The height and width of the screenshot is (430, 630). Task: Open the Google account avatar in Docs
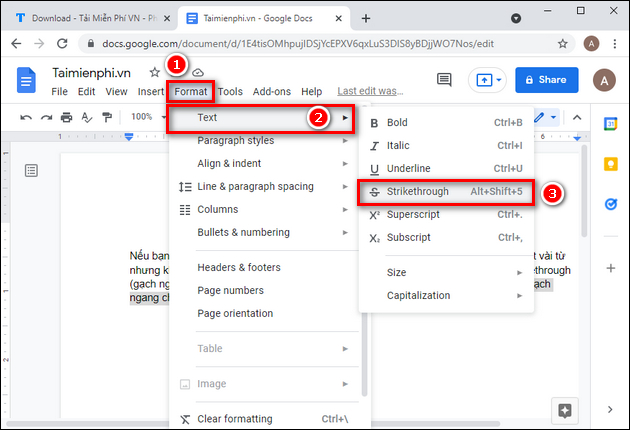(x=604, y=80)
